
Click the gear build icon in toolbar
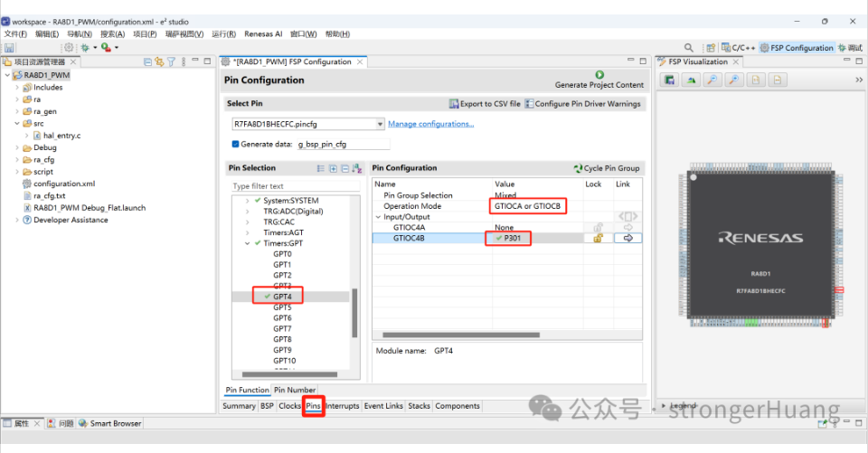click(69, 48)
